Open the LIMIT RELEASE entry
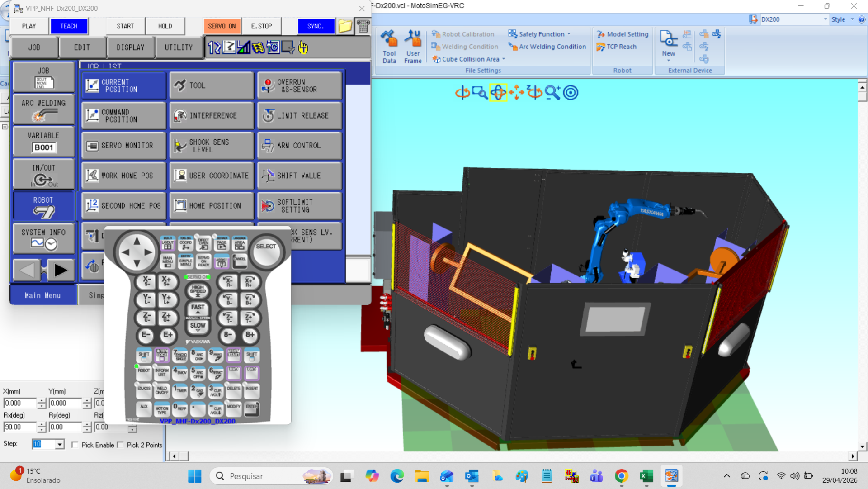Screen dimensions: 868x489 click(x=299, y=115)
